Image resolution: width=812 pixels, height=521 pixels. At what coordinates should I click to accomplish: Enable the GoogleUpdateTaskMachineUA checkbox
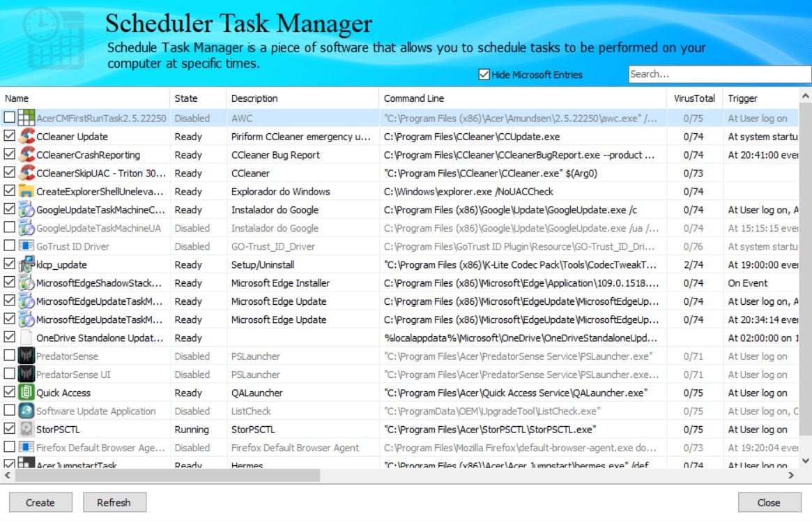click(x=9, y=227)
